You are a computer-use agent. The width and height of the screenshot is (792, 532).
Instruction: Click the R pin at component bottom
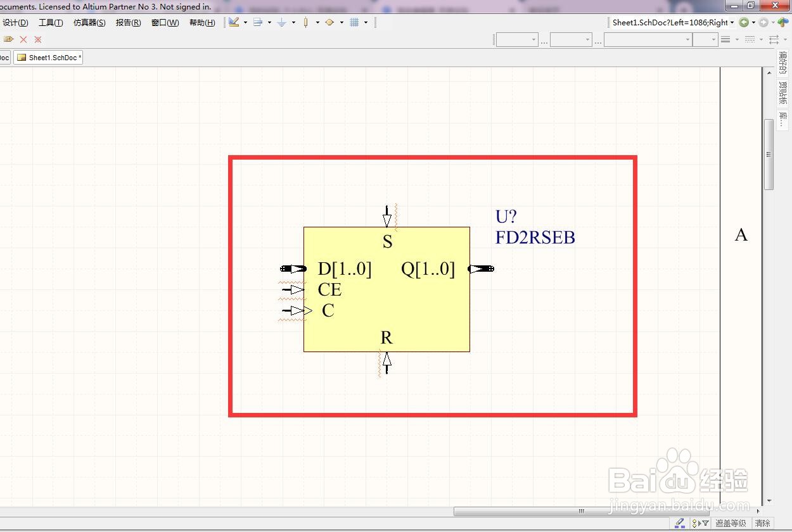click(x=386, y=363)
